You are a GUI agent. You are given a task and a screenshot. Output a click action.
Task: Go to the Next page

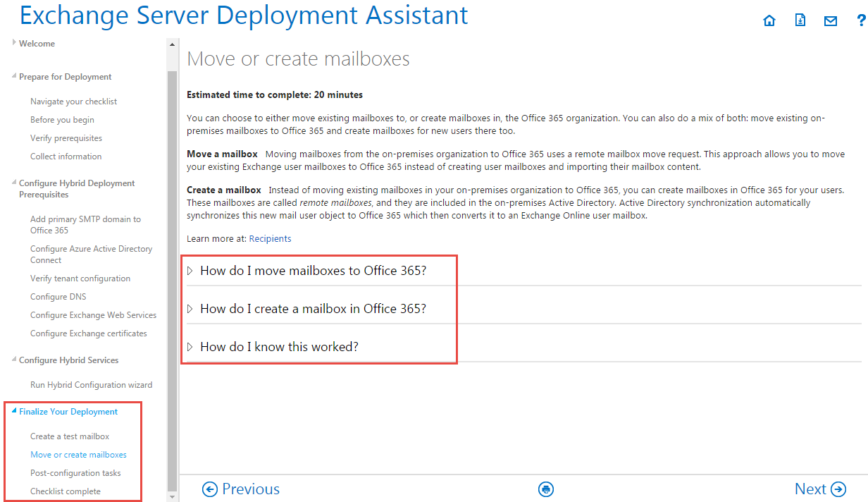[x=820, y=489]
